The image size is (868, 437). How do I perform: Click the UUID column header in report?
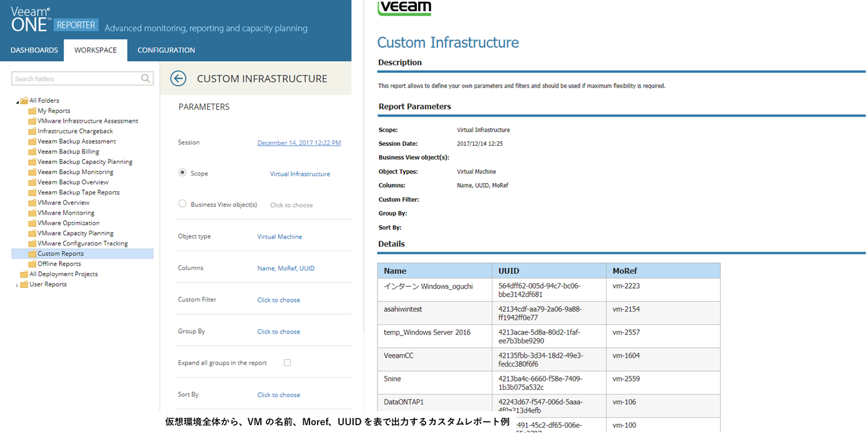pyautogui.click(x=549, y=271)
